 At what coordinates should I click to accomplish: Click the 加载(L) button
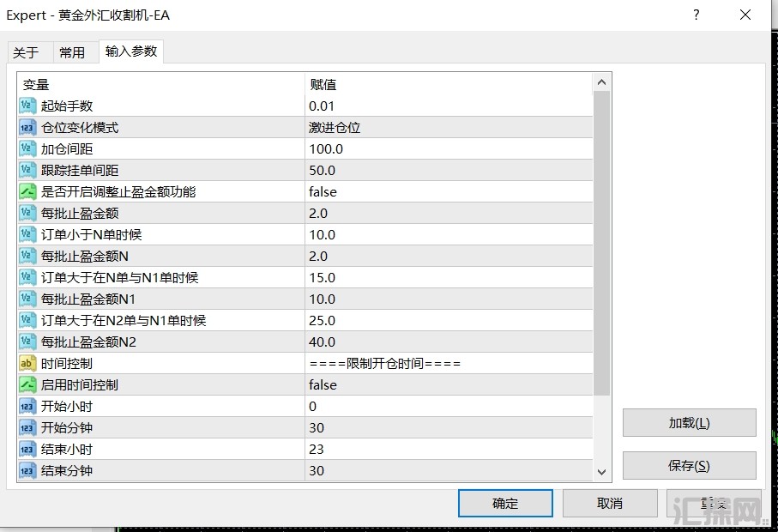click(689, 423)
